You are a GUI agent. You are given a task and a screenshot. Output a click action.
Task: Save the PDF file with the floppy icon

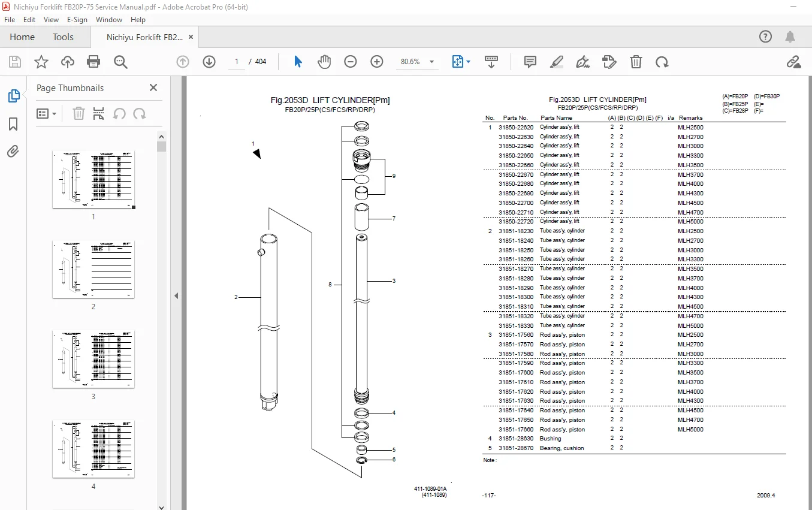click(15, 62)
